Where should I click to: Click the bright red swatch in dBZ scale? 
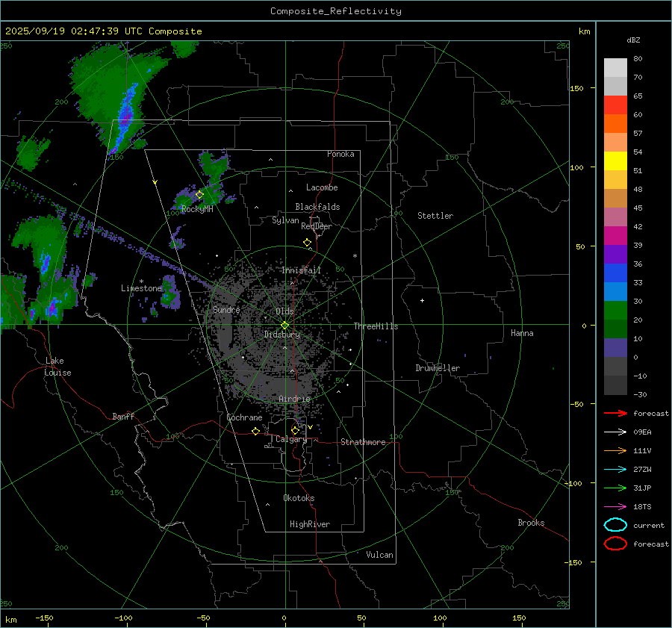(615, 105)
